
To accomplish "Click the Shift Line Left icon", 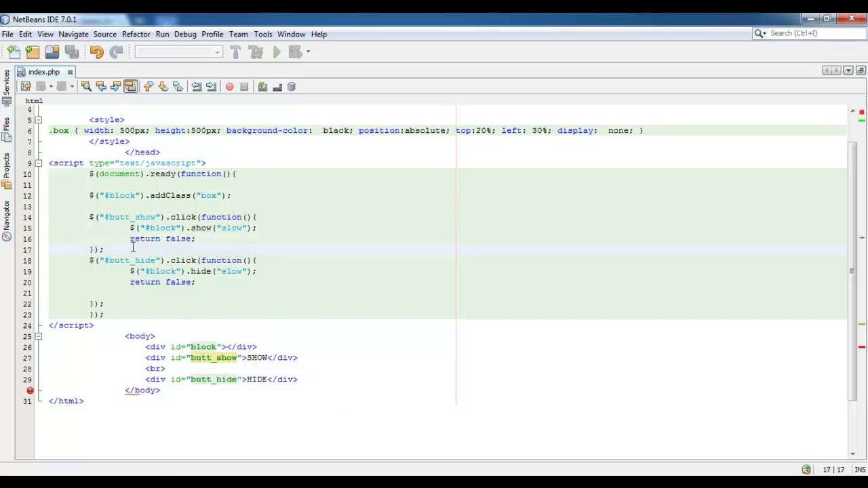I will (196, 87).
